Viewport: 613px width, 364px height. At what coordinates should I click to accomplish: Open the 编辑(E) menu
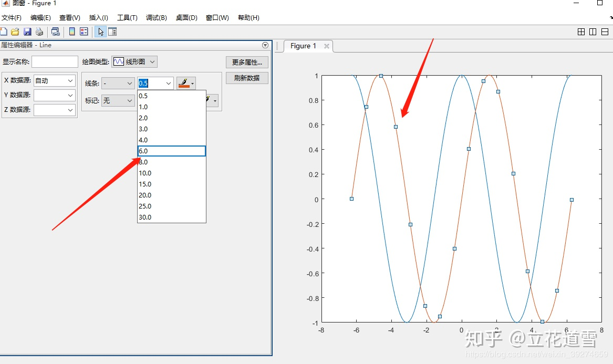tap(40, 17)
